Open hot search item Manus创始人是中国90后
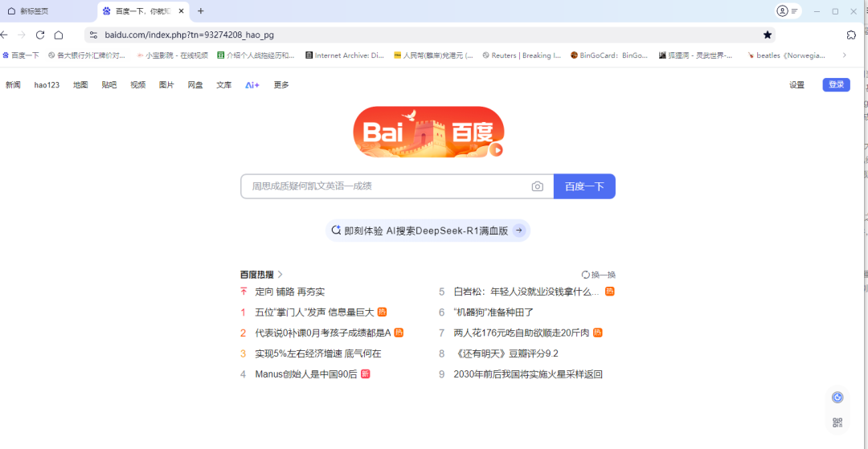Screen dimensions: 868x449 [305, 374]
